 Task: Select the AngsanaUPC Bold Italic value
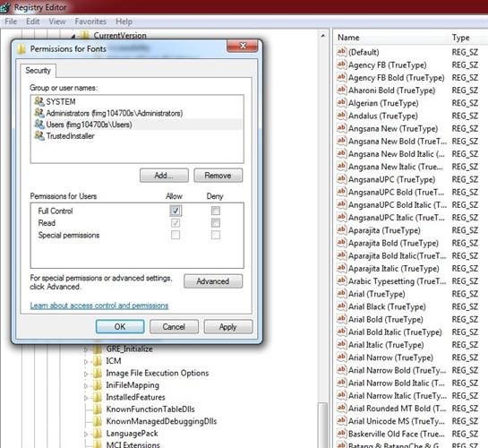tap(398, 205)
